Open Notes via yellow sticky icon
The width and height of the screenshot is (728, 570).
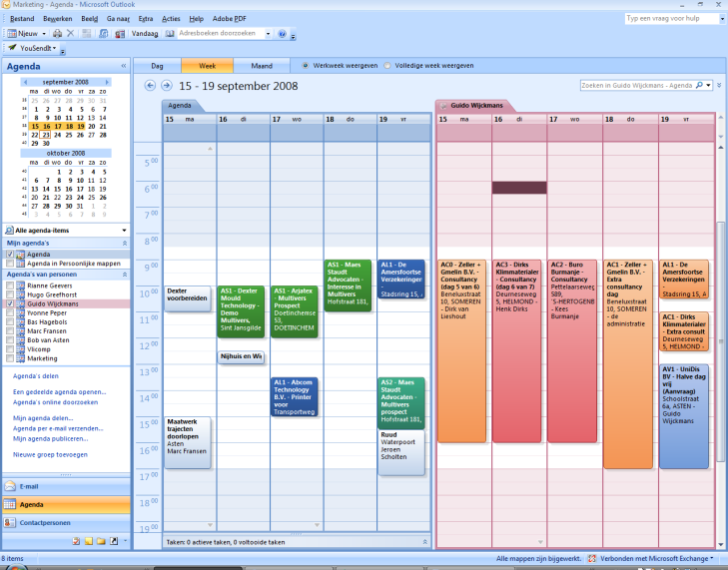(88, 541)
